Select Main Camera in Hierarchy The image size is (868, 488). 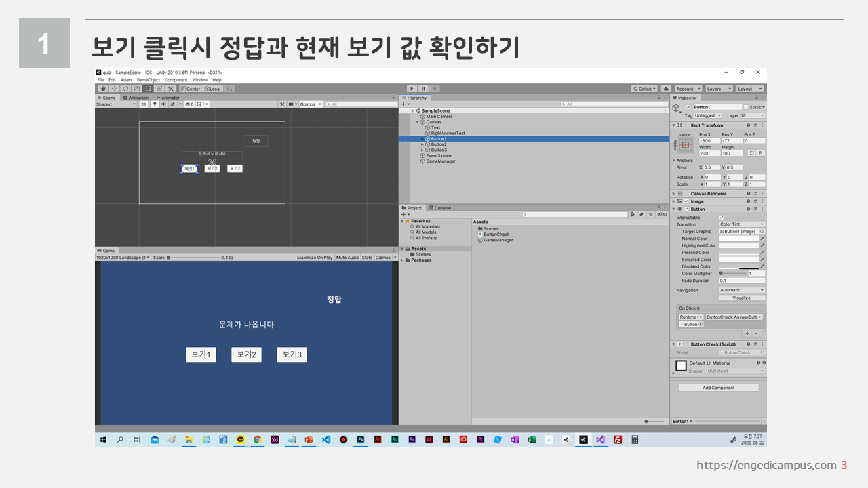coord(439,117)
